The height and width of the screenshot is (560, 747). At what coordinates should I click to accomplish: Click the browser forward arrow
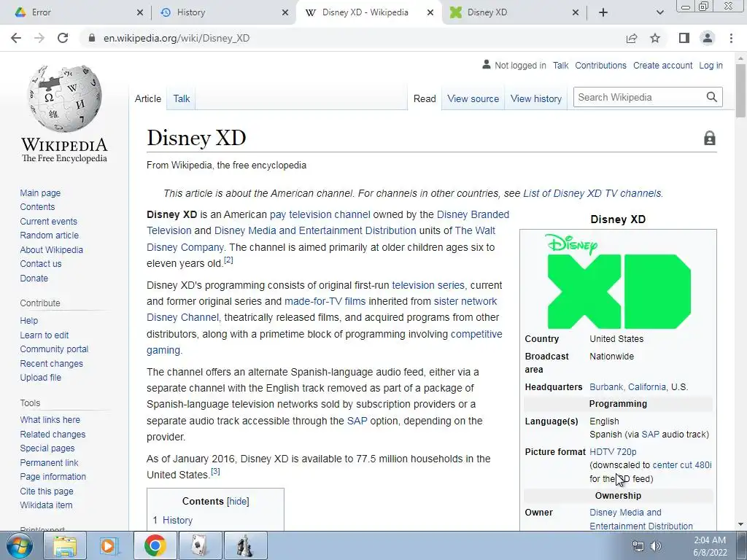39,38
